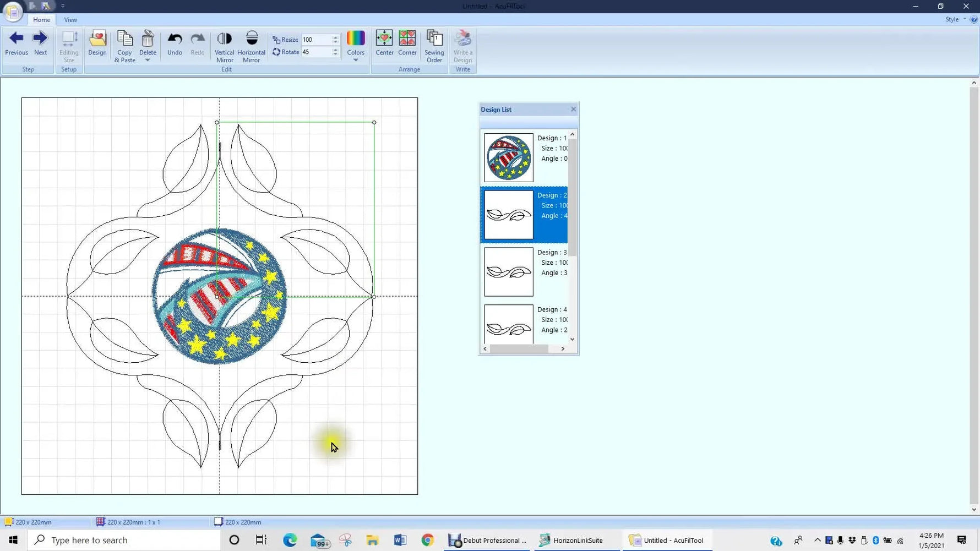
Task: Open Google Chrome from the taskbar
Action: (428, 540)
